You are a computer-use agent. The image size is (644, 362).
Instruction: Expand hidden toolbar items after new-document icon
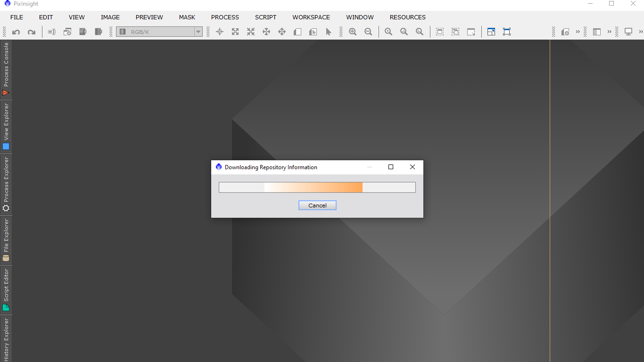point(578,32)
